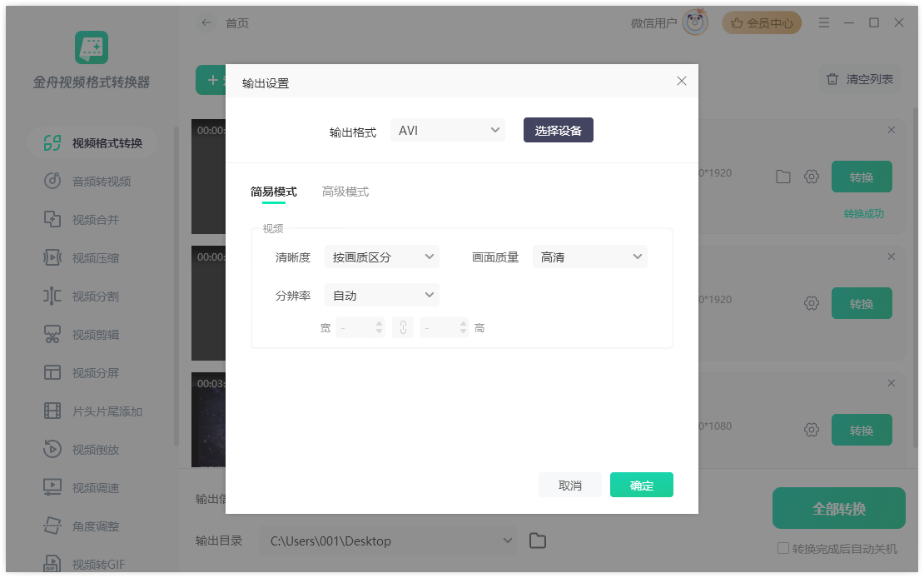Click the 00:03 video thumbnail
The height and width of the screenshot is (578, 924).
(209, 421)
